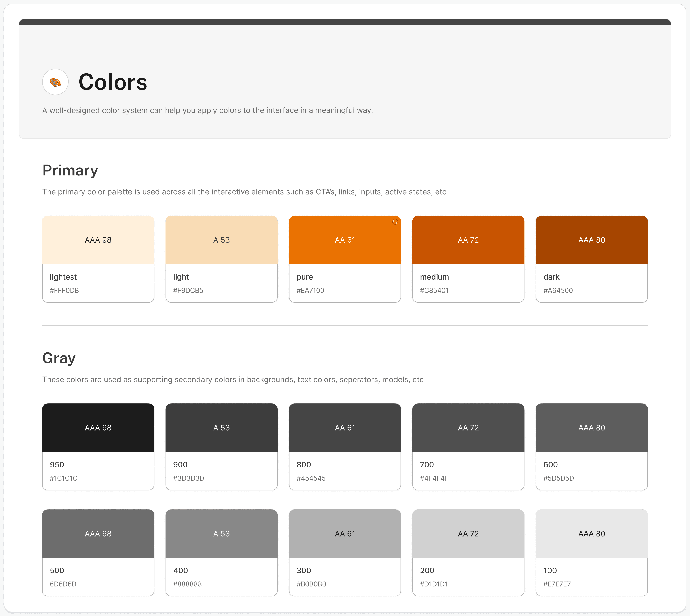Click the 'medium' color name label

click(x=434, y=277)
